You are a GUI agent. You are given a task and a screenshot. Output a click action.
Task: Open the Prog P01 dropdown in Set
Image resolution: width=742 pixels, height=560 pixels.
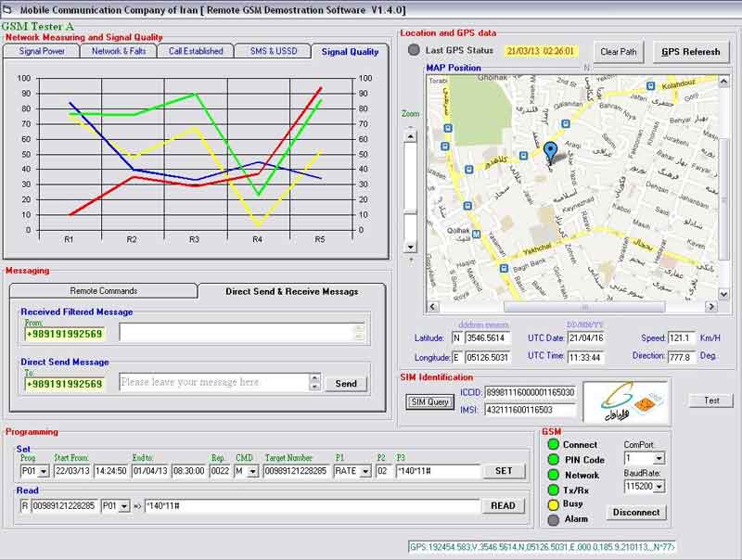click(44, 471)
